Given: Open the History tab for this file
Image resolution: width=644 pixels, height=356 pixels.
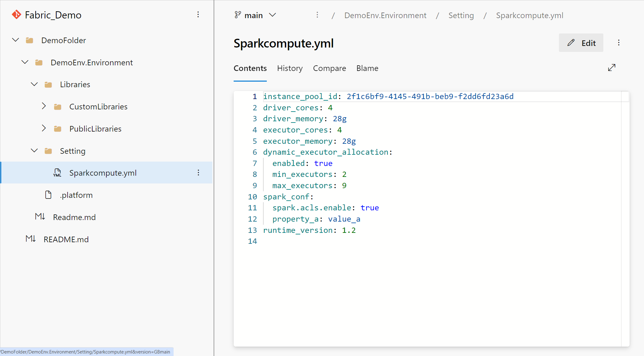Looking at the screenshot, I should pos(290,68).
